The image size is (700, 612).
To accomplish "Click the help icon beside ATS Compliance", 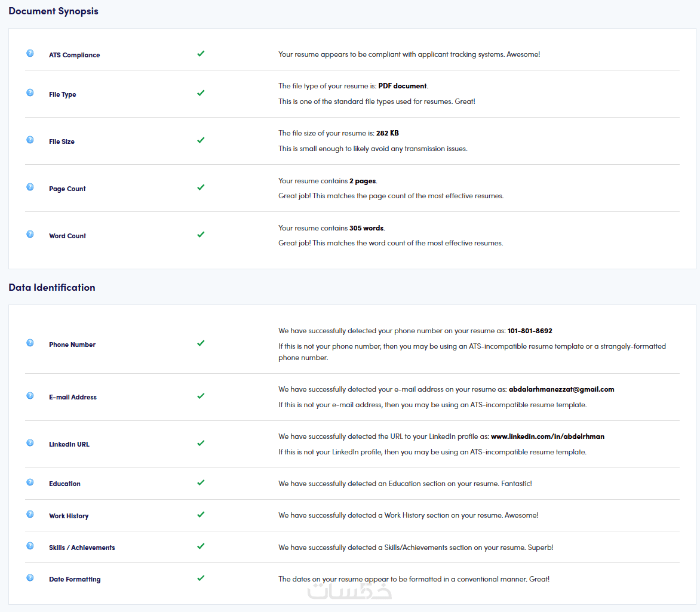I will click(30, 53).
